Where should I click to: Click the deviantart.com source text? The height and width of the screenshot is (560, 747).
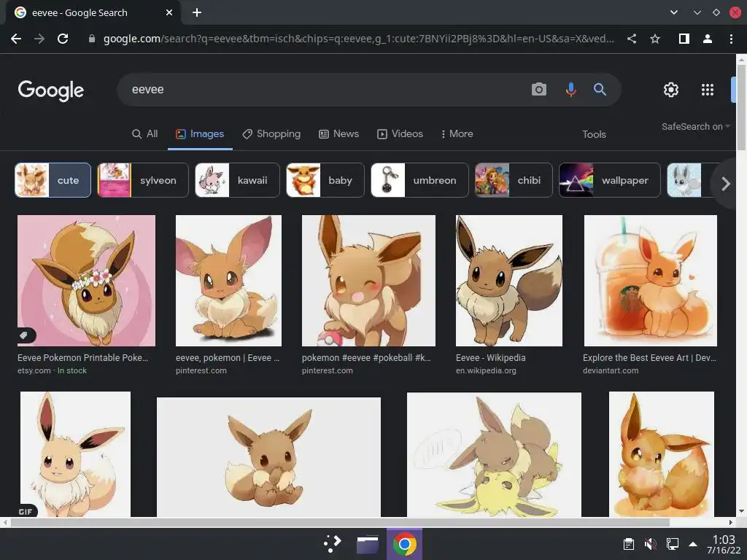(x=611, y=370)
